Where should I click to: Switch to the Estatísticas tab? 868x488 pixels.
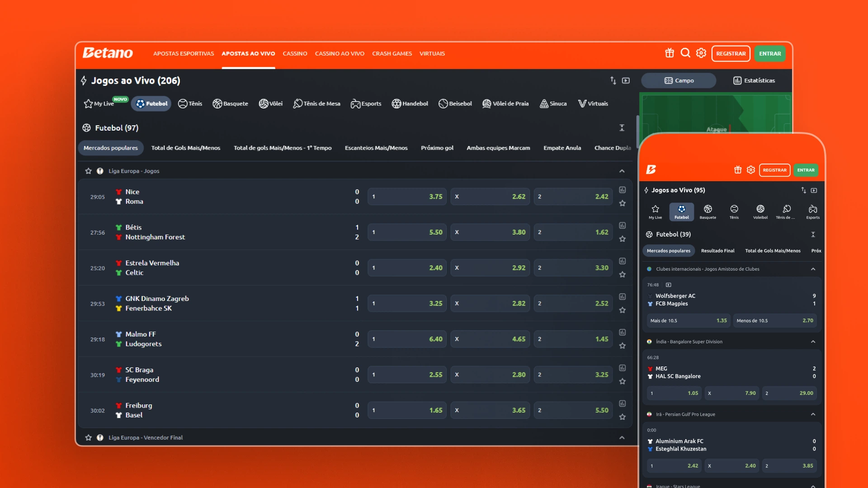coord(754,80)
